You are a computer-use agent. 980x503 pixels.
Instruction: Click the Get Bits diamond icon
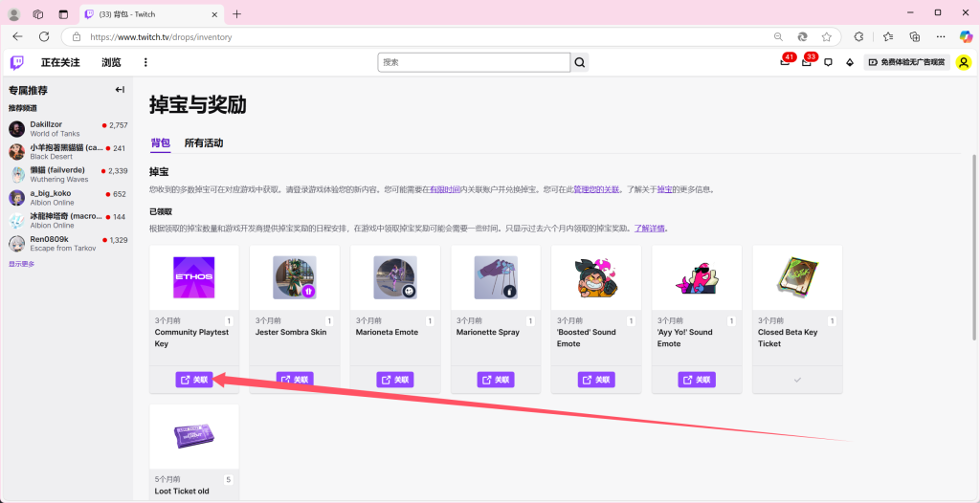coord(850,62)
